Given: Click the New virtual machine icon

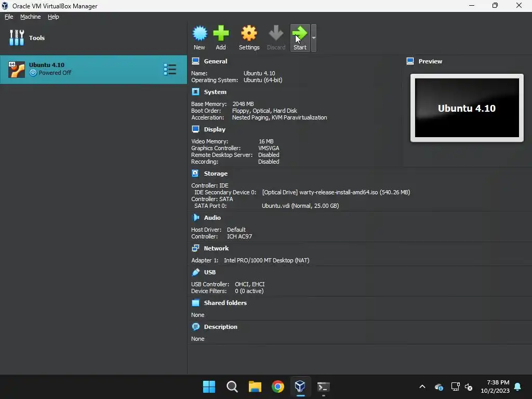Looking at the screenshot, I should [x=199, y=33].
